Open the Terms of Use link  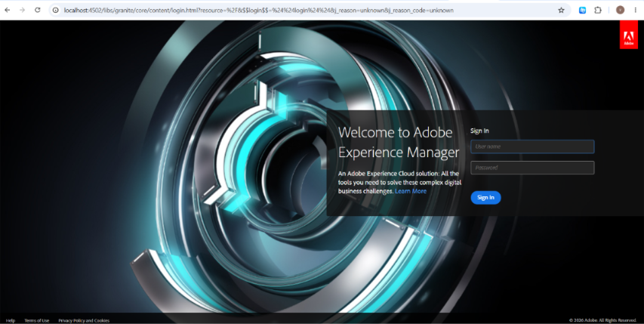click(36, 320)
